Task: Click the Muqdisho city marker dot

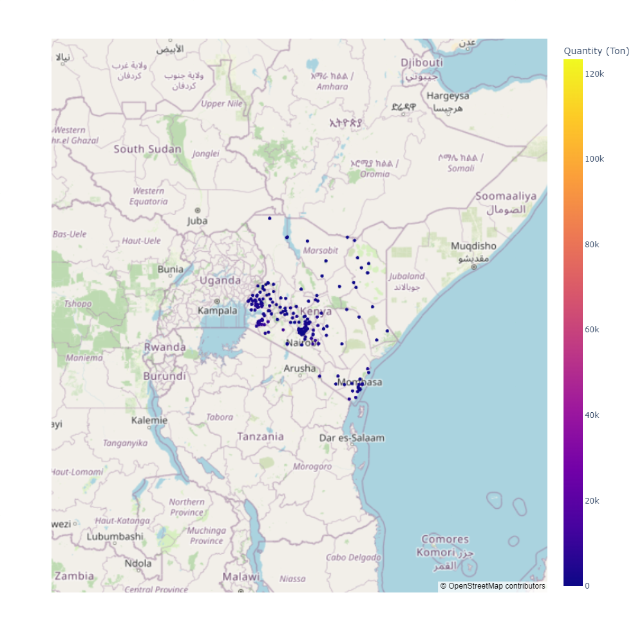Action: [474, 267]
